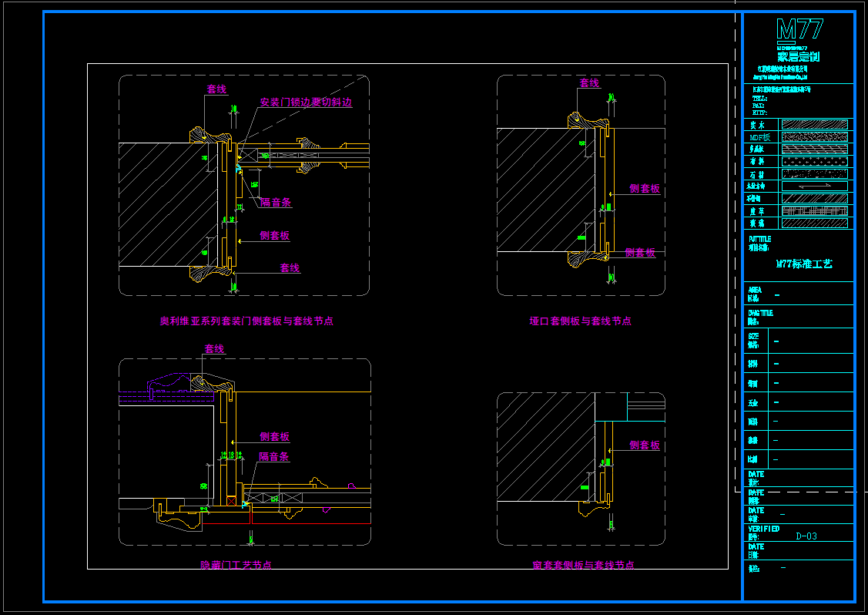Select the D-03 drawing number
Screen dimensions: 868x615
pos(806,536)
